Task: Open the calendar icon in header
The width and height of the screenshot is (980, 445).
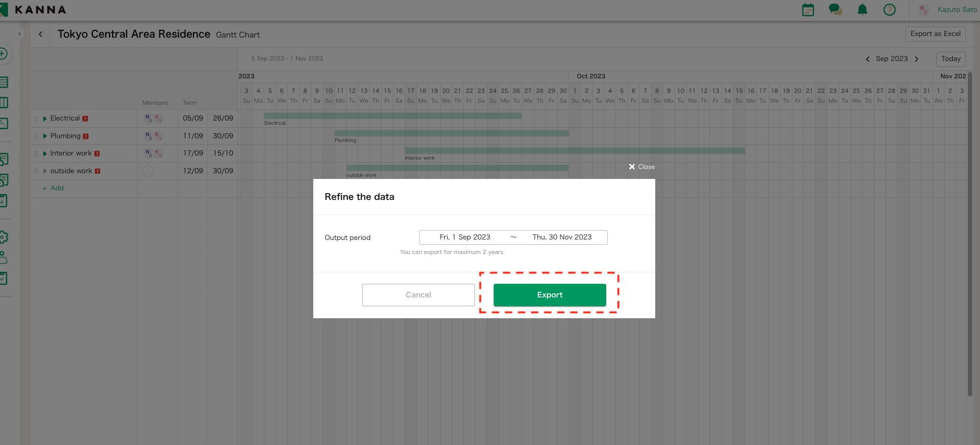Action: click(x=808, y=10)
